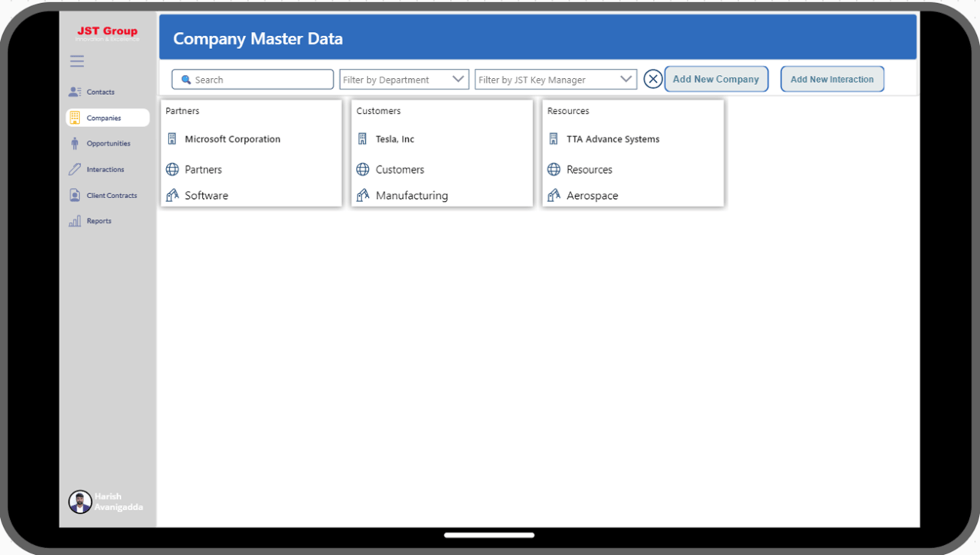980x555 pixels.
Task: Click the Harish Avanigadda profile picture
Action: 80,501
